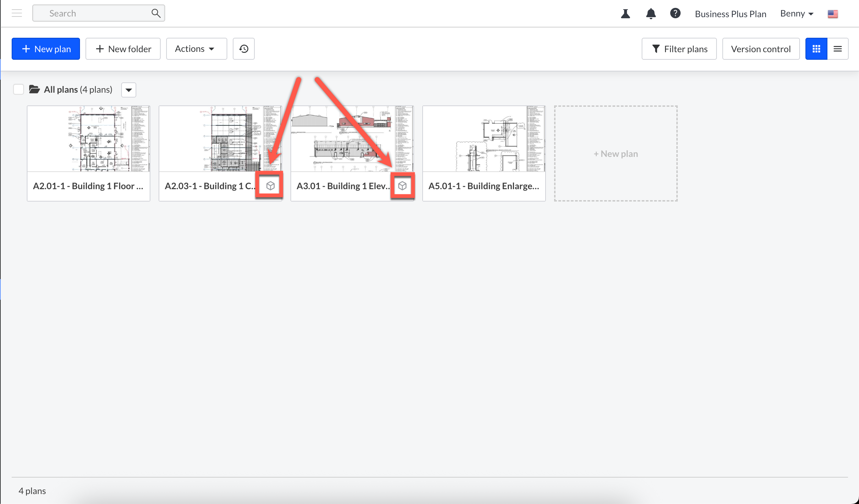
Task: Click Business Plus Plan in the header
Action: point(730,14)
